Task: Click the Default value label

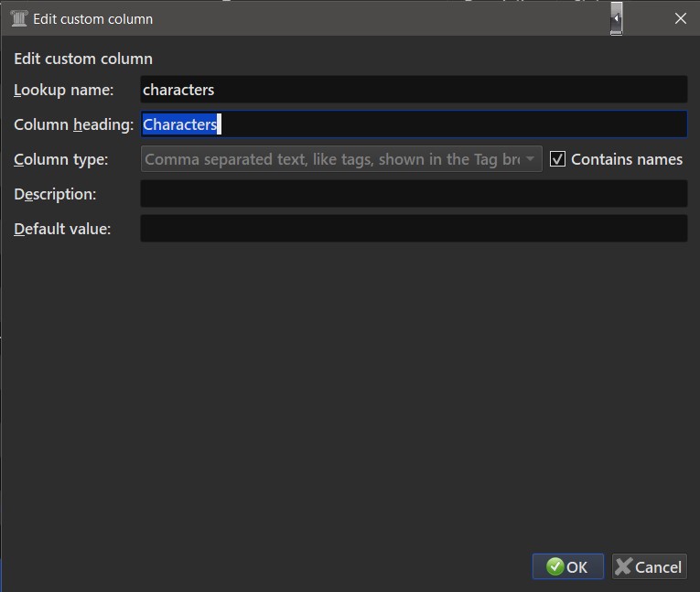Action: pyautogui.click(x=62, y=229)
